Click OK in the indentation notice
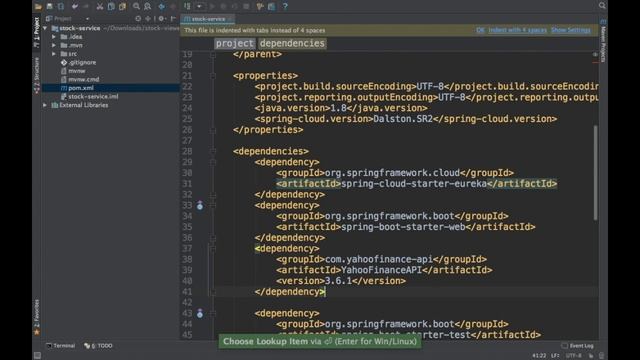 tap(480, 30)
